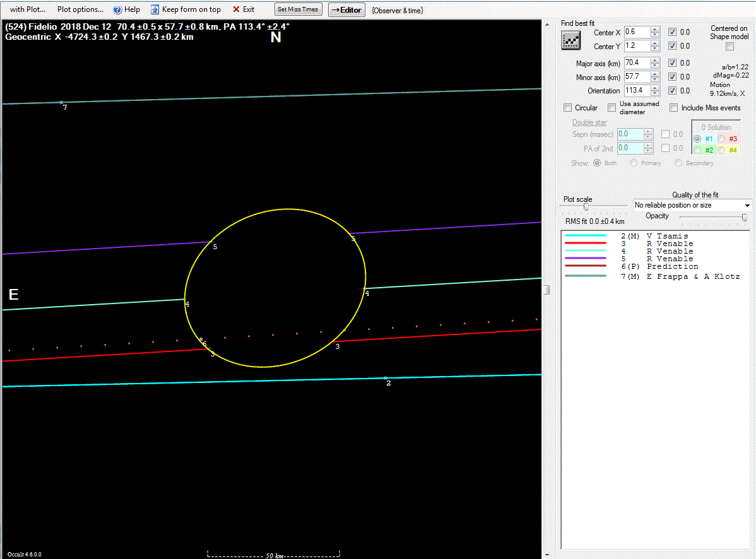Click the purple swatch for observer 5

[586, 259]
